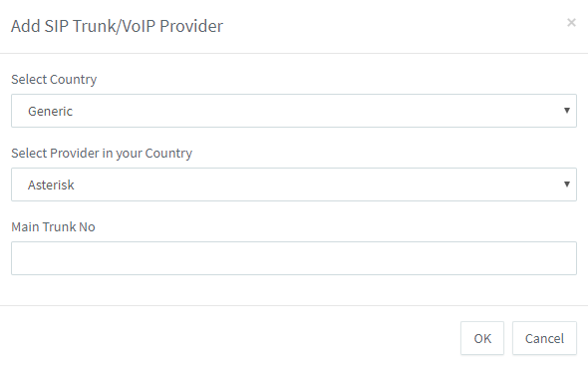The width and height of the screenshot is (588, 367).
Task: Click the Main Trunk No label
Action: (53, 227)
